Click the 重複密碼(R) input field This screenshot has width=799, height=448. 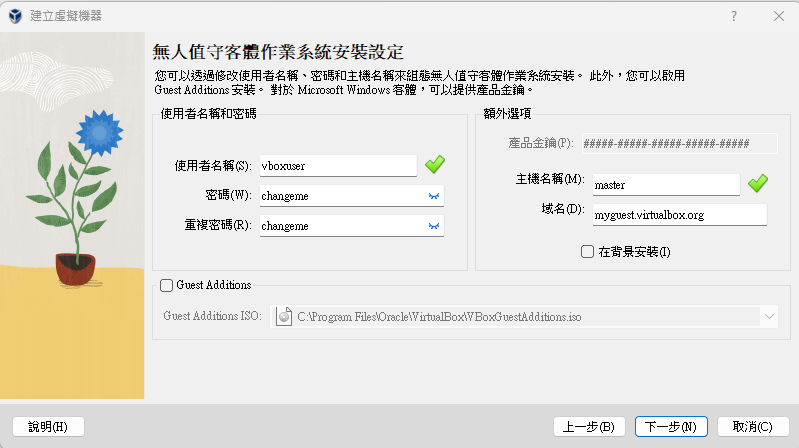[352, 226]
